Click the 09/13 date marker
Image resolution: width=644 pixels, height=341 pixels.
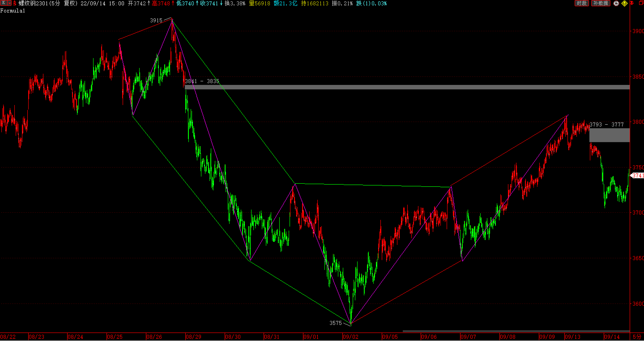coord(572,337)
